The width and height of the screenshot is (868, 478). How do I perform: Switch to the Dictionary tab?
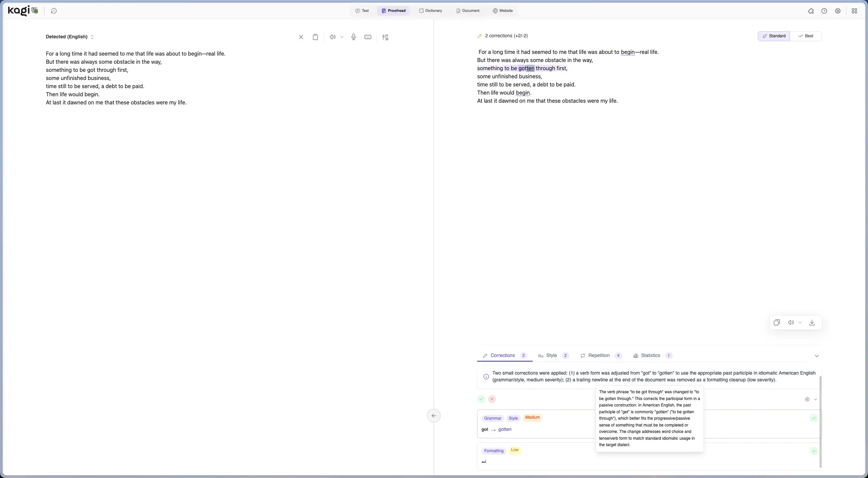431,11
